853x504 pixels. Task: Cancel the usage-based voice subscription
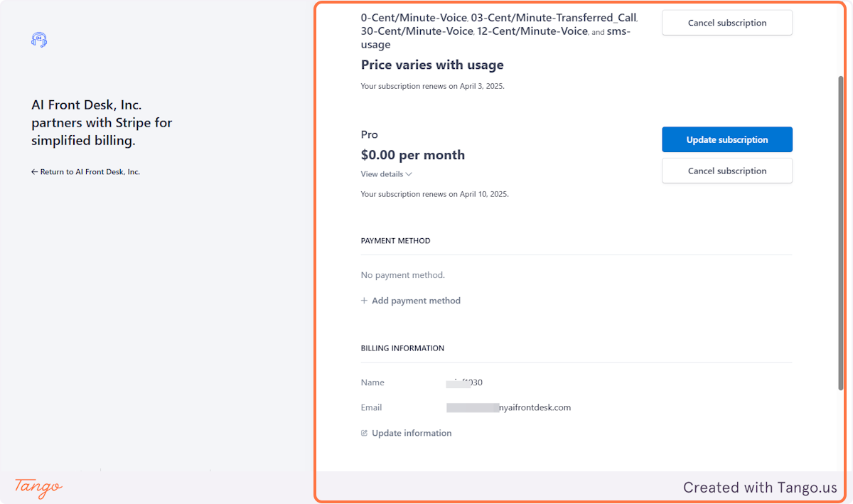[x=726, y=22]
